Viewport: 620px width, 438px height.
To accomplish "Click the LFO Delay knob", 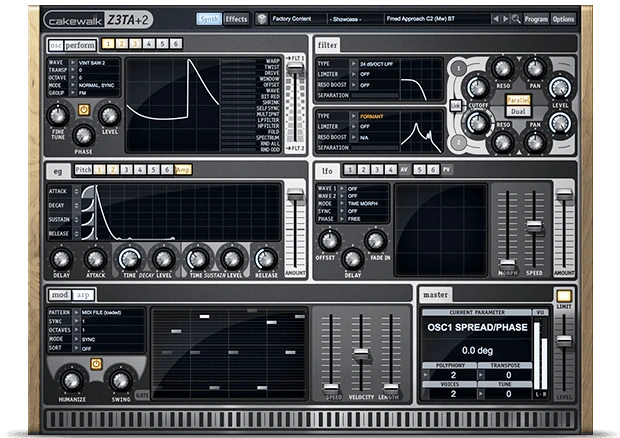I will click(352, 259).
